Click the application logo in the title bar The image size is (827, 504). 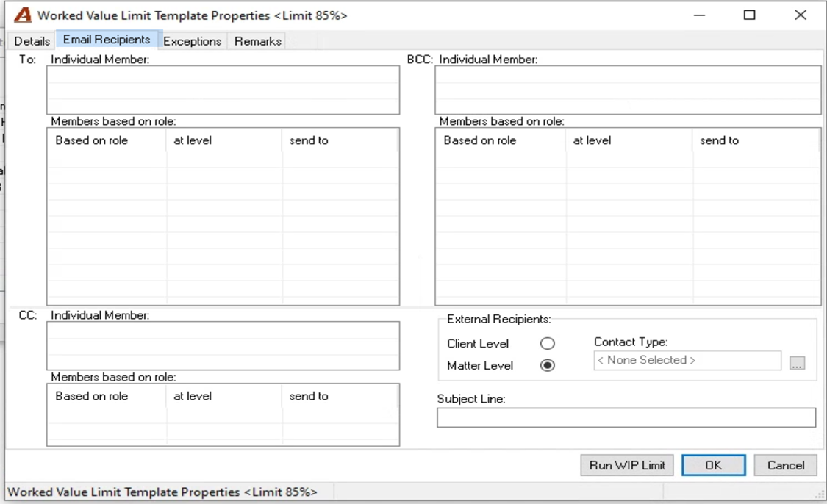pos(23,15)
